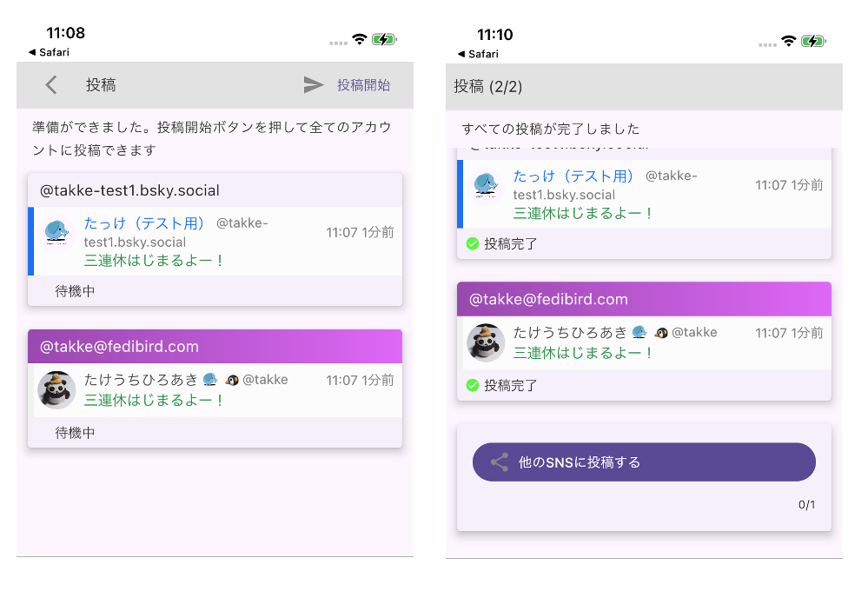Tap the panda avatar in the 投稿完了 Fedibird card
This screenshot has height=611, width=868.
(x=487, y=342)
